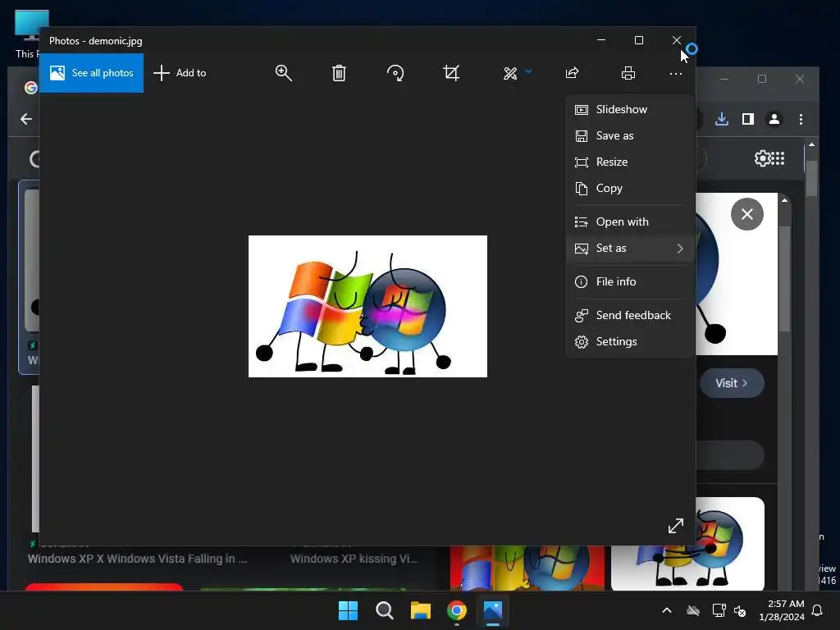
Task: Share the photo using the share icon
Action: point(572,73)
